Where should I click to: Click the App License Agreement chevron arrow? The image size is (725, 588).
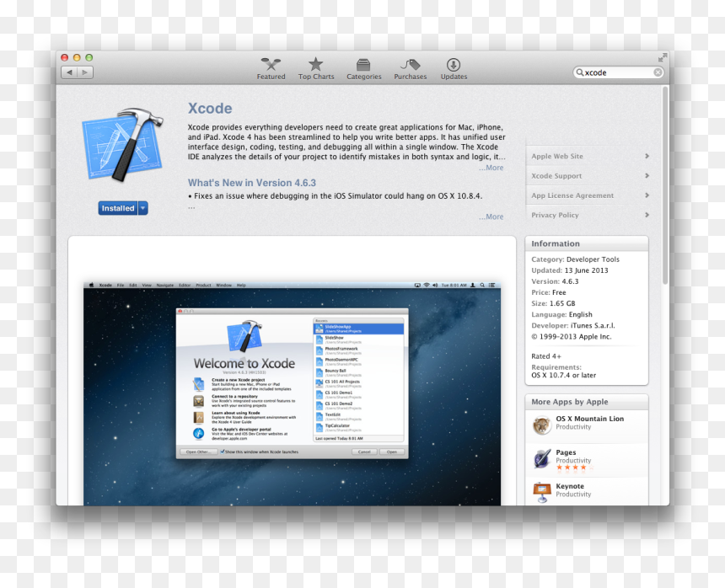pyautogui.click(x=647, y=195)
